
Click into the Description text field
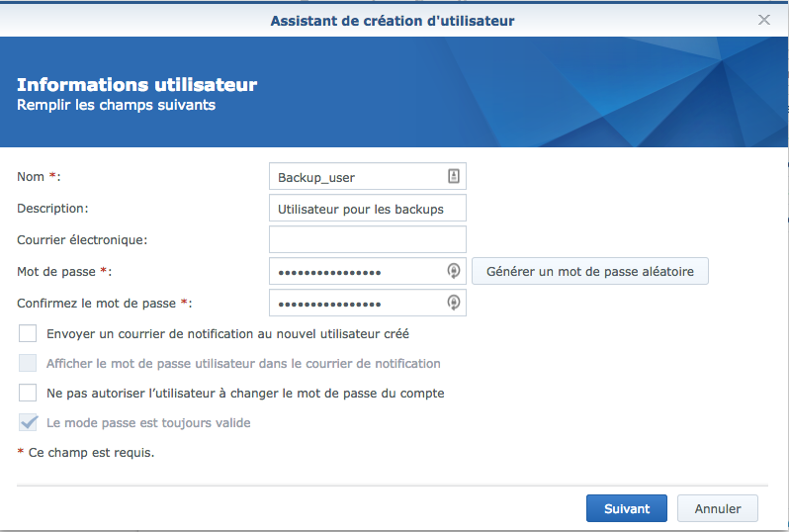(x=368, y=208)
